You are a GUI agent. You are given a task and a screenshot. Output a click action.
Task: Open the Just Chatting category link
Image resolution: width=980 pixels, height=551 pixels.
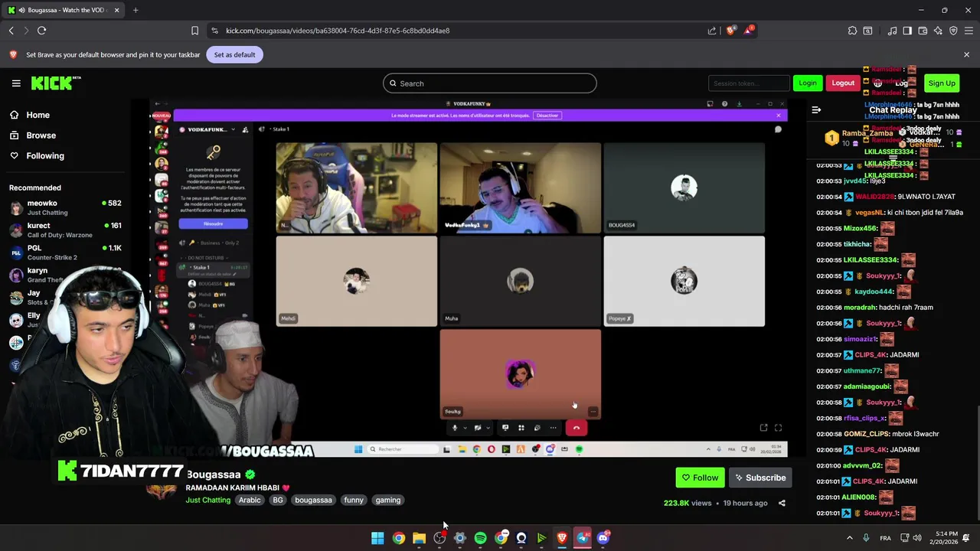[207, 500]
